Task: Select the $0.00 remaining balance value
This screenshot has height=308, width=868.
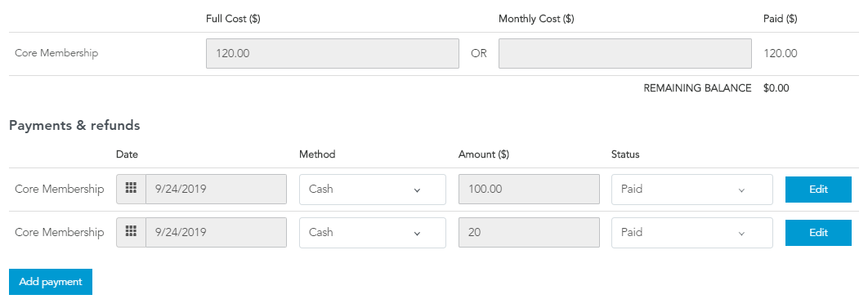Action: (x=776, y=88)
